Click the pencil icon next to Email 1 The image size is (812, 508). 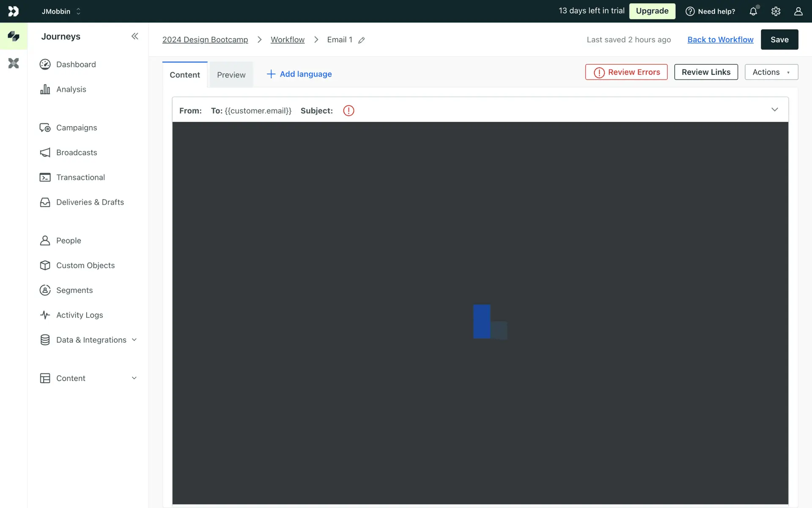click(x=361, y=40)
